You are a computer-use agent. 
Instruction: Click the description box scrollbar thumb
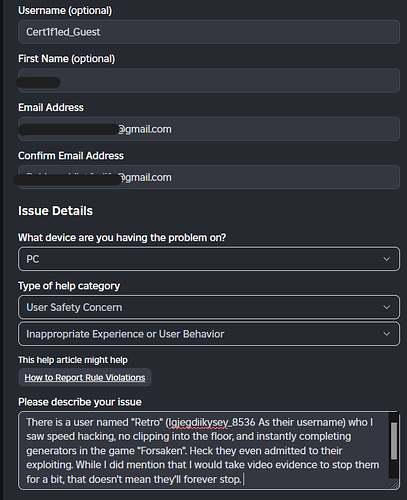(394, 441)
